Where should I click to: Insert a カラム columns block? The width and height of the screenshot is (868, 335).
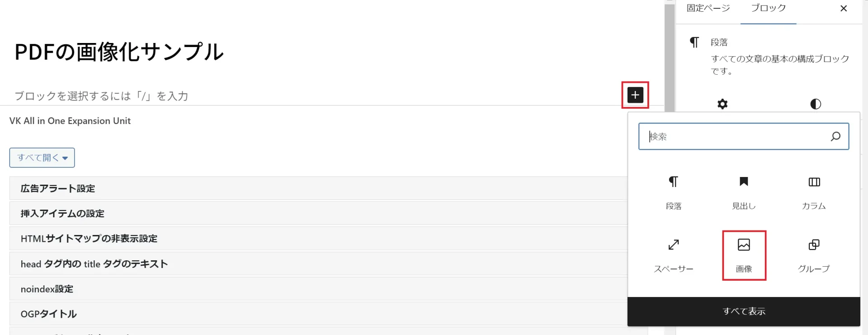[814, 193]
